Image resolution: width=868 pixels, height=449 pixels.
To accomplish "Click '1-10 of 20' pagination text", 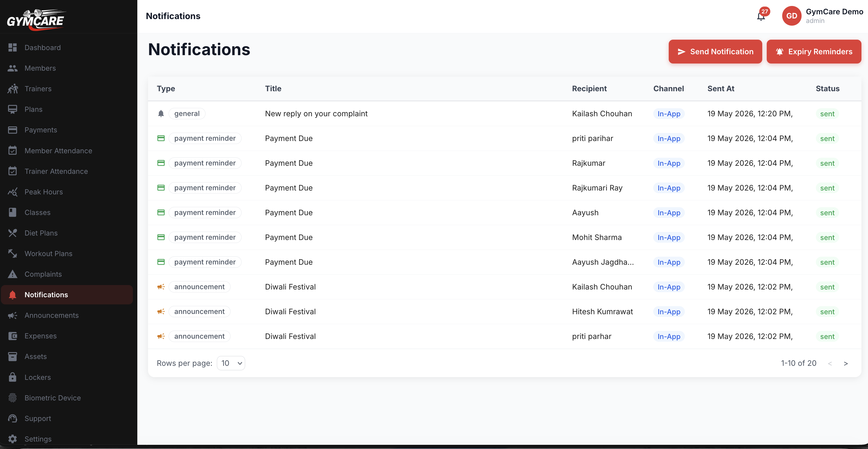I will click(799, 363).
